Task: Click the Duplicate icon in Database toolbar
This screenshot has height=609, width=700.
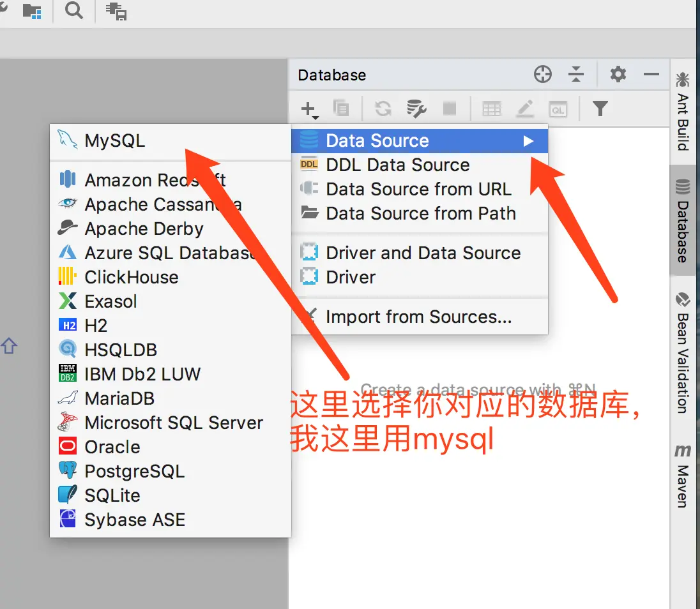Action: [x=342, y=109]
